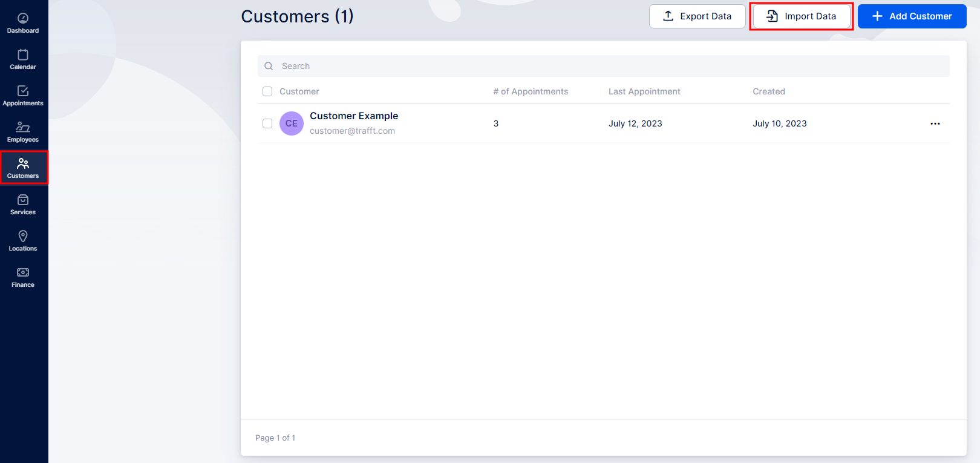Open the Finance sidebar section
Viewport: 980px width, 463px height.
click(x=23, y=277)
